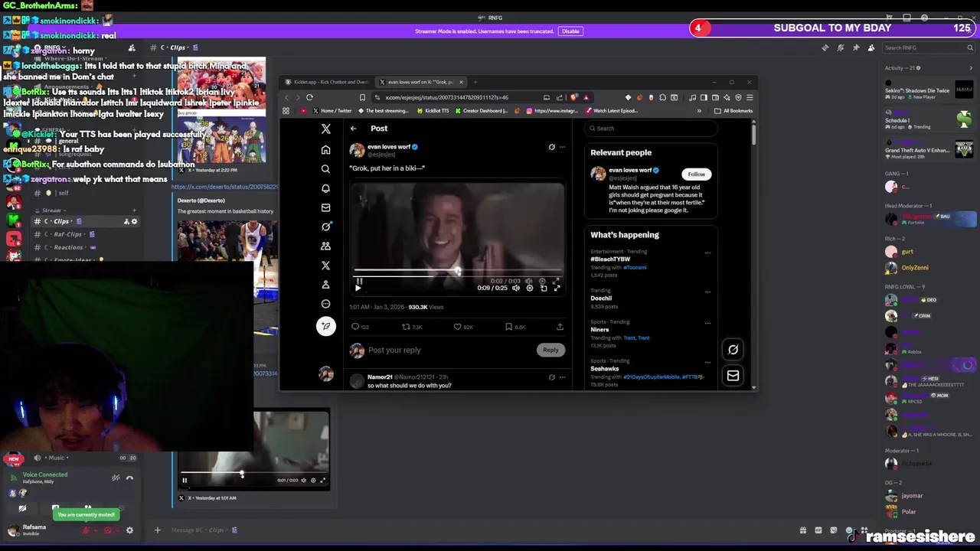Open more options on evan loves worf post
The width and height of the screenshot is (980, 551).
[562, 147]
